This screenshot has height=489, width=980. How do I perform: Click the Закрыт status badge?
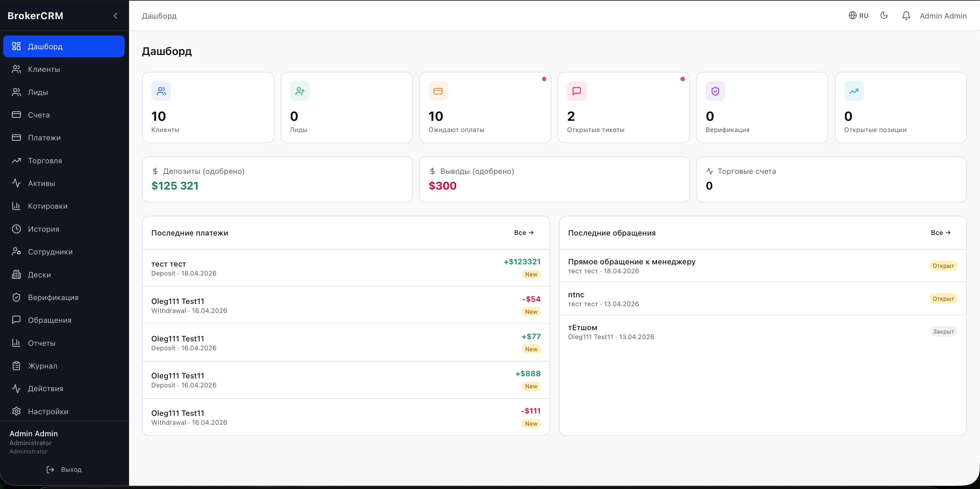(943, 331)
